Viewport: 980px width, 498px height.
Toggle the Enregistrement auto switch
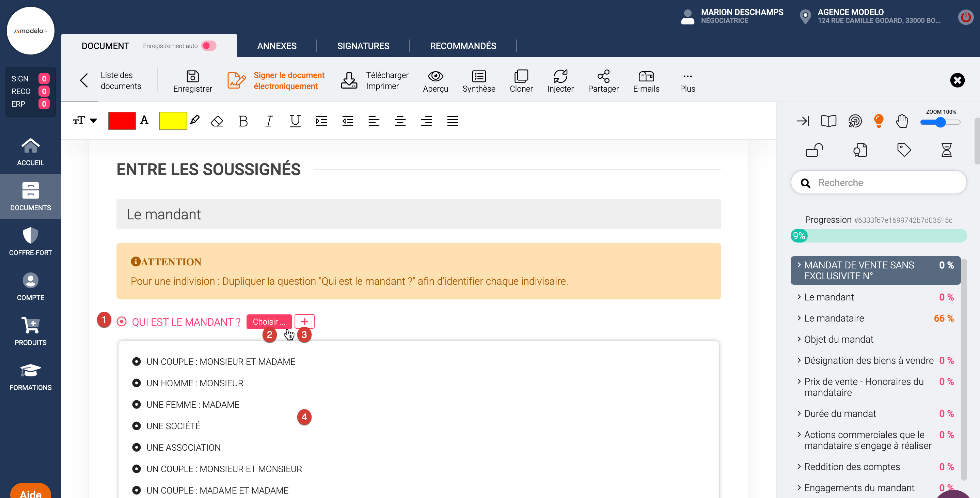tap(209, 46)
